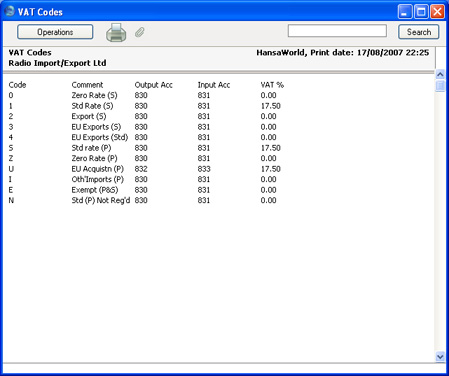This screenshot has width=449, height=376.
Task: Select the Std Rate (S) row
Action: coord(145,106)
